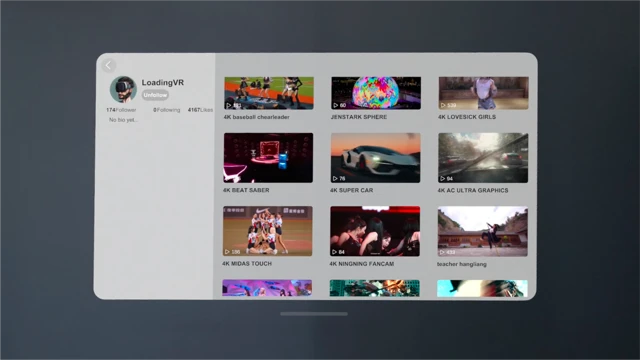Play the 4K MIDAS TOUCH video
This screenshot has width=640, height=360.
click(x=268, y=231)
